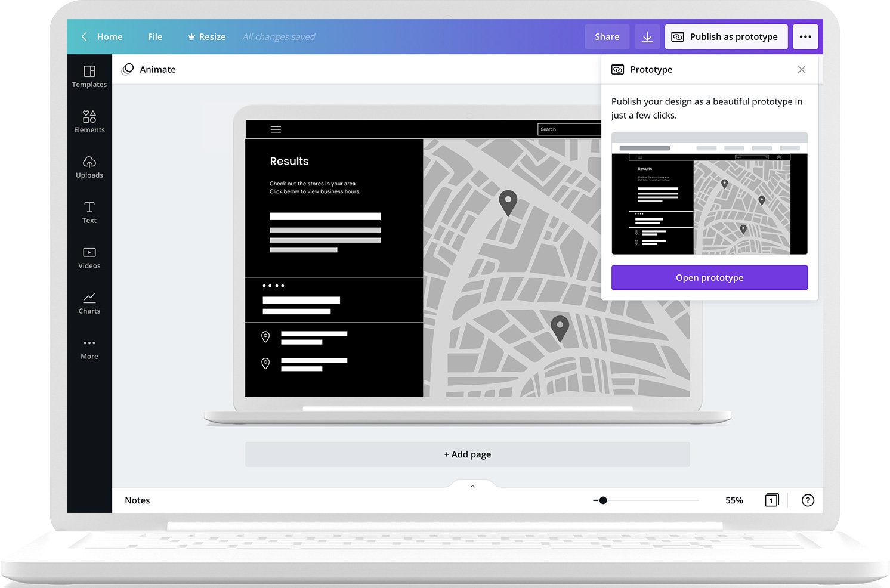The height and width of the screenshot is (588, 890).
Task: Open the three-dot menu in header
Action: point(805,37)
